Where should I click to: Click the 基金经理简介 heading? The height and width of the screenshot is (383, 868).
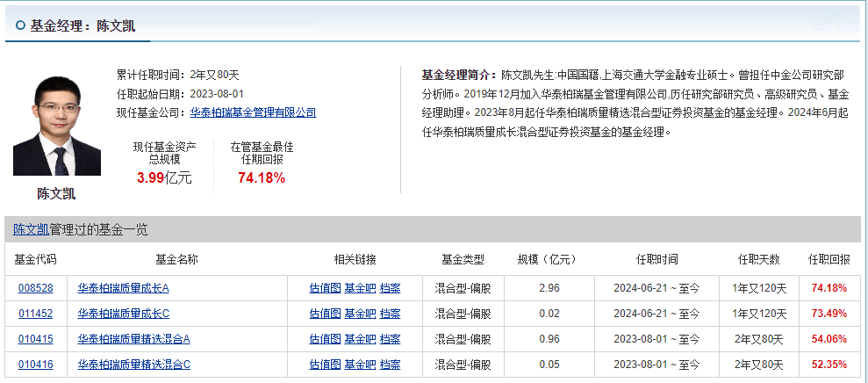click(x=460, y=75)
